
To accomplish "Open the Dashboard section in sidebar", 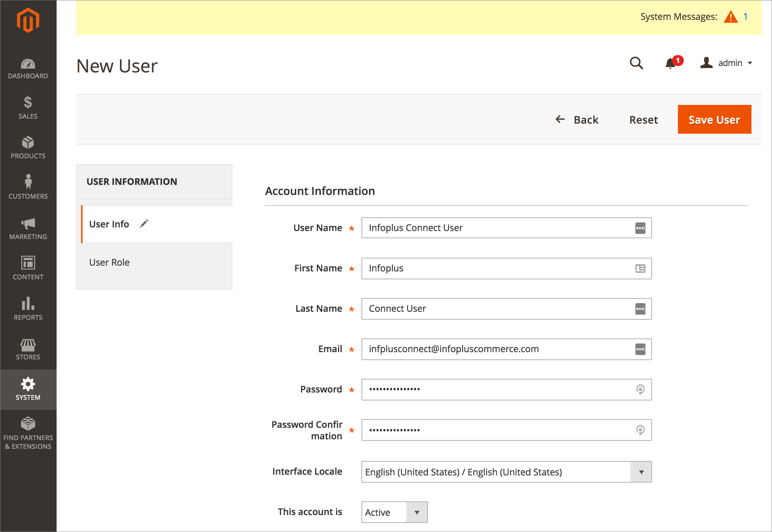I will [x=28, y=68].
